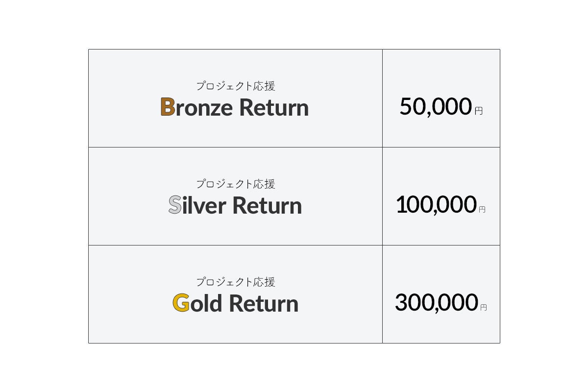588x392 pixels.
Task: Click the 50,000 price amount
Action: 435,106
